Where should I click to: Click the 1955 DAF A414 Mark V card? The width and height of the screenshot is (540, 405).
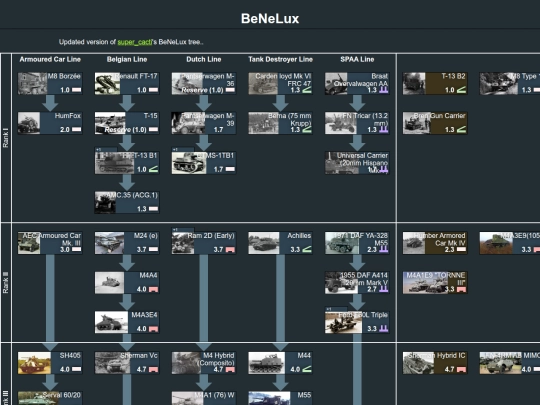coord(357,282)
